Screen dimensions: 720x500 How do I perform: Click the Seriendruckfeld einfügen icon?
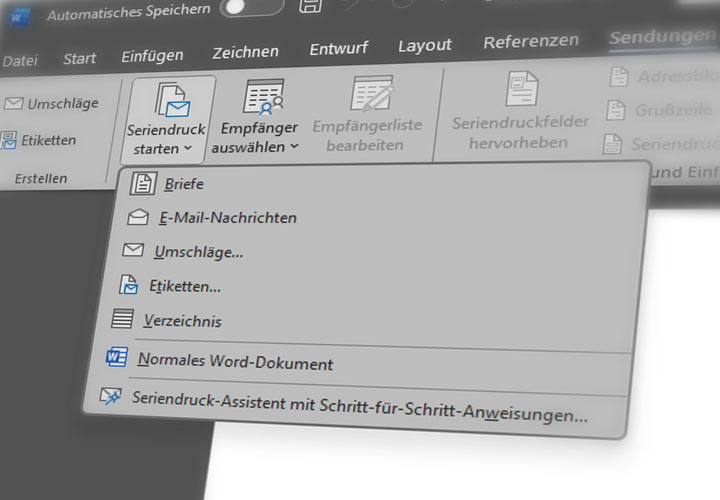tap(613, 144)
